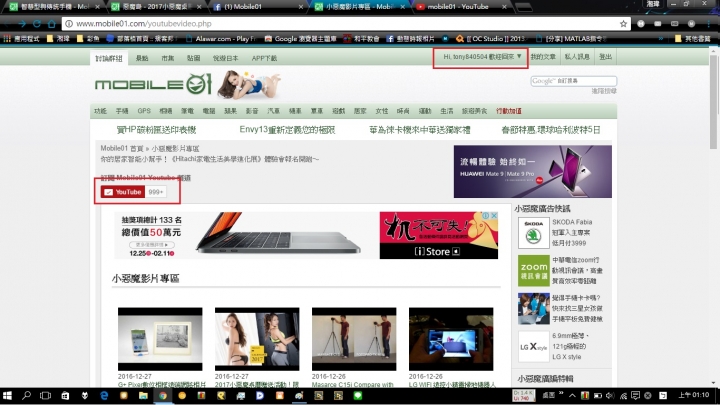Bookmark this page with the star icon
Viewport: 720px width, 405px height.
point(623,23)
